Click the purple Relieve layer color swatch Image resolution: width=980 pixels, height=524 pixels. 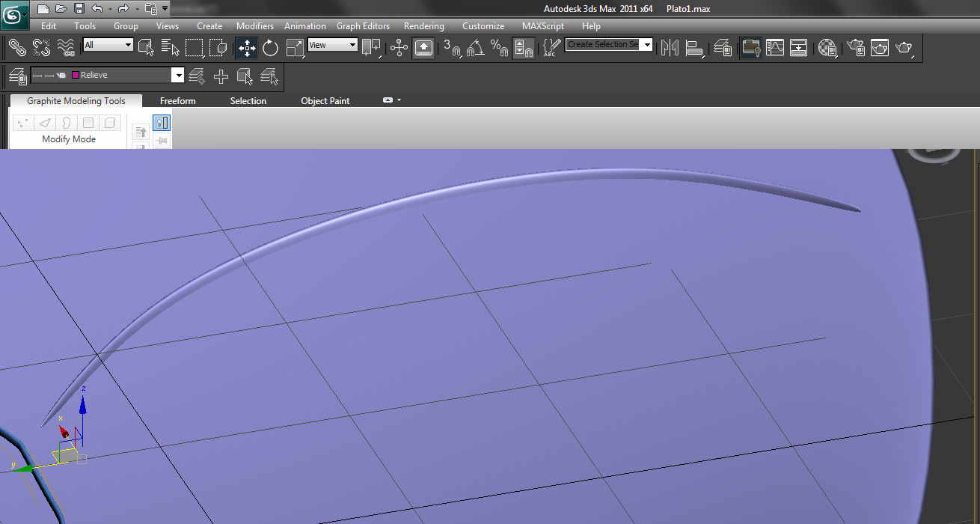[x=76, y=75]
